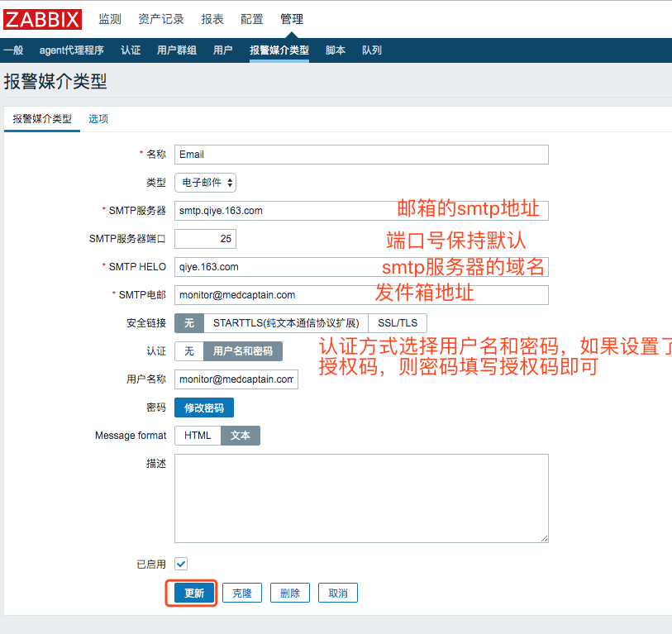Go to agent代理程序 submenu
This screenshot has width=672, height=634.
[72, 50]
